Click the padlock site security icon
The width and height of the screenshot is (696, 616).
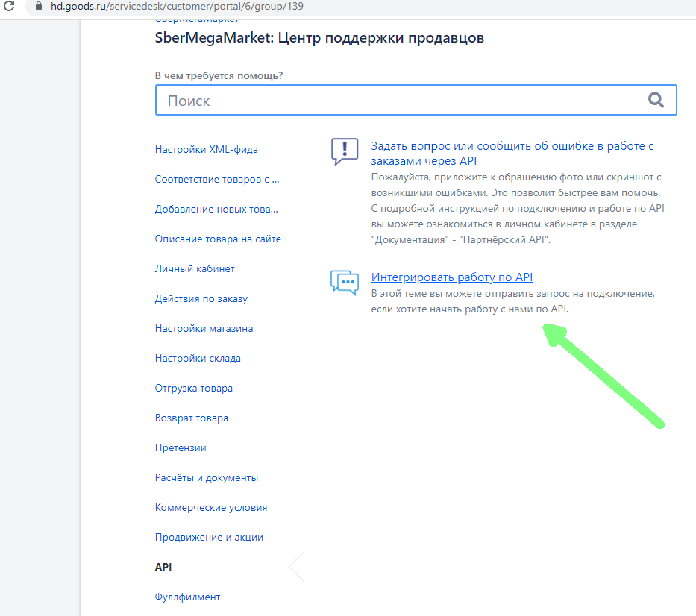38,6
